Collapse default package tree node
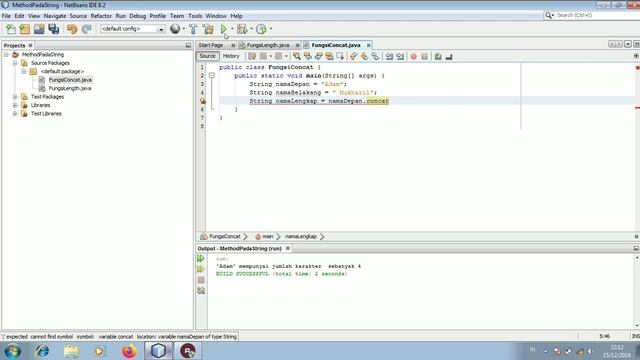640x360 pixels. coord(24,71)
